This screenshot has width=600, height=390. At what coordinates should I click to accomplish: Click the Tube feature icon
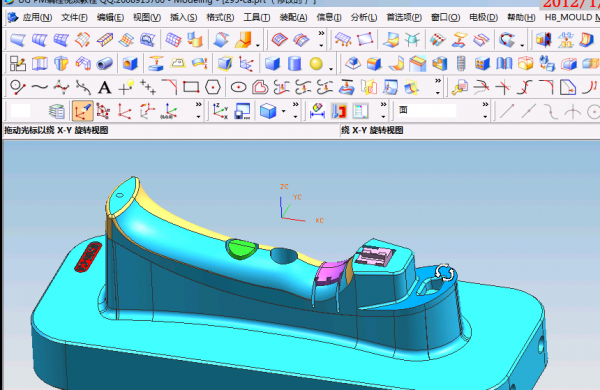point(104,64)
